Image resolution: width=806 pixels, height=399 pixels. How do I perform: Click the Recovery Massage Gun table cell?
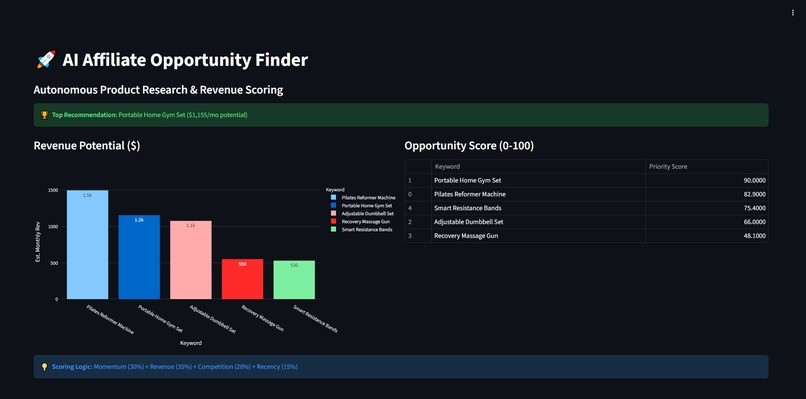(x=538, y=236)
